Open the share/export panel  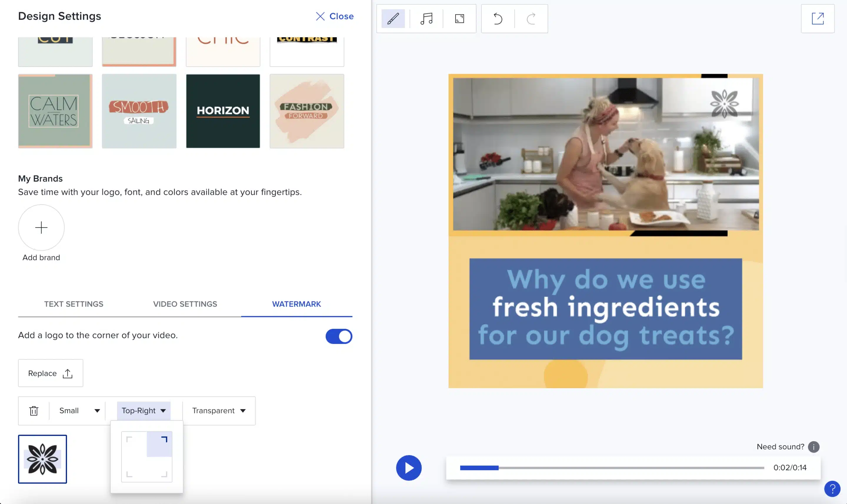pyautogui.click(x=818, y=19)
